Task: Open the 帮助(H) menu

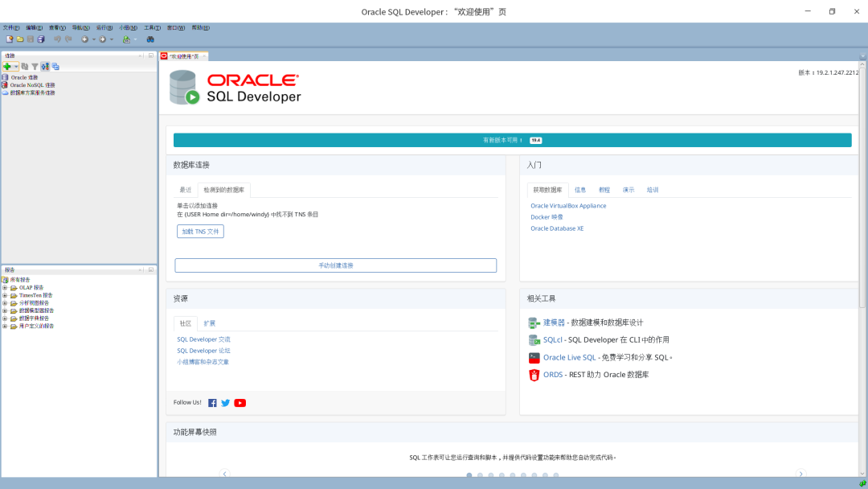Action: click(x=200, y=27)
